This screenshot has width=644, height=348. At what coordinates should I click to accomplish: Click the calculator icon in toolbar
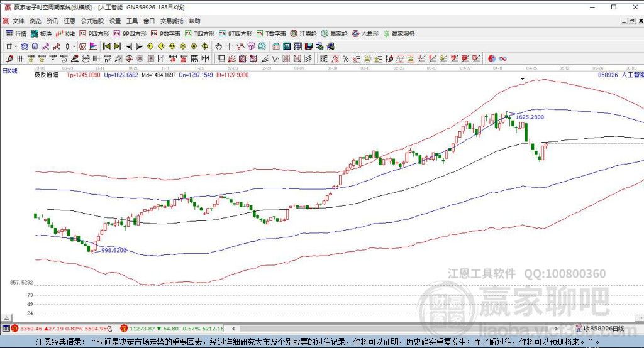[x=287, y=46]
